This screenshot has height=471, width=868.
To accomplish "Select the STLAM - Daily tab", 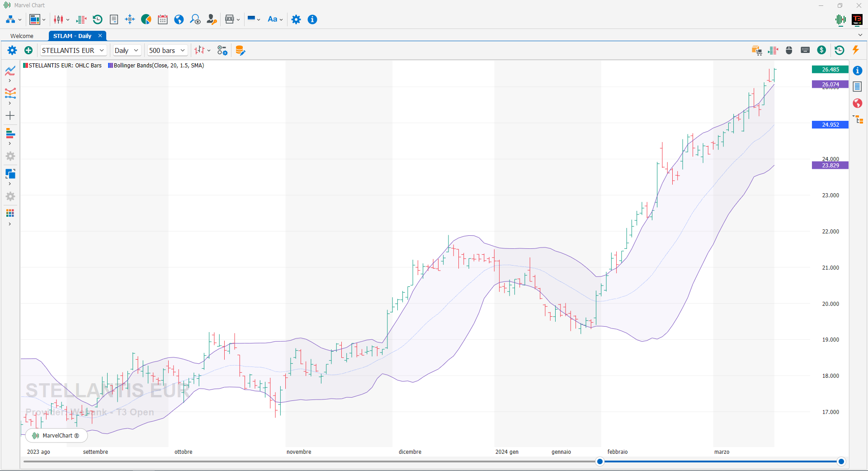I will tap(72, 36).
